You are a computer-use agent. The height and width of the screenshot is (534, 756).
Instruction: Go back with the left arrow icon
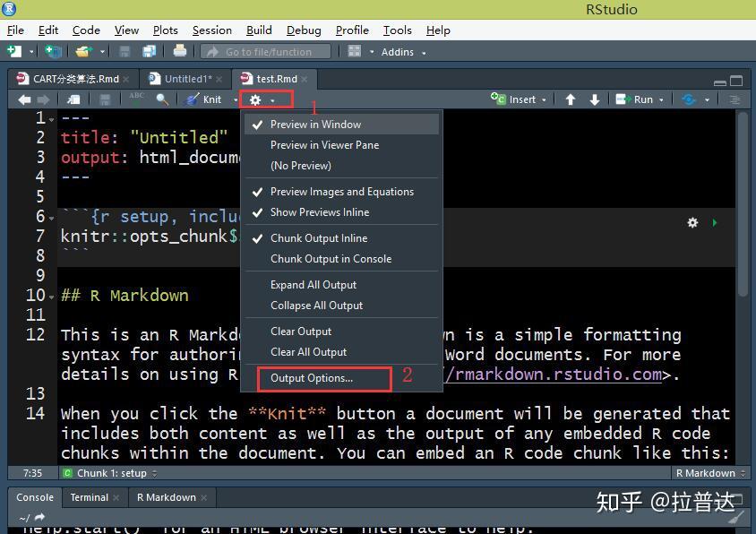click(24, 99)
